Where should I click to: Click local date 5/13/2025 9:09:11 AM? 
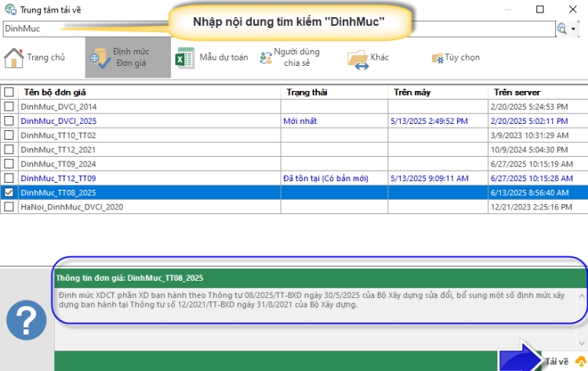[430, 178]
